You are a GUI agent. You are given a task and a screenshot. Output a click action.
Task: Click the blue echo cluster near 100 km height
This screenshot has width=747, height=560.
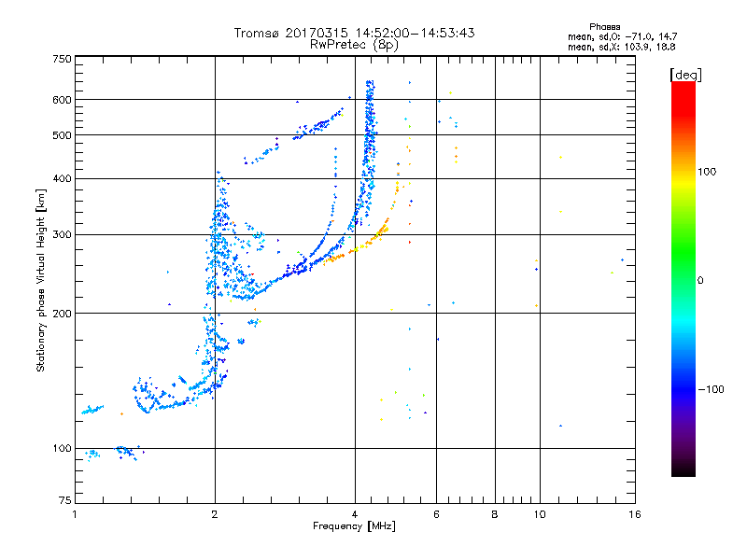coord(128,451)
